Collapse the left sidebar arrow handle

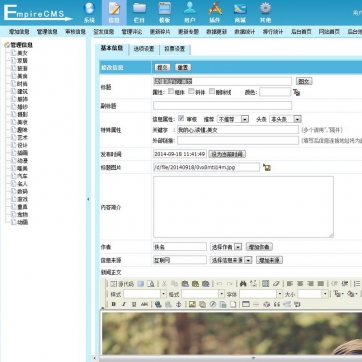pos(88,199)
